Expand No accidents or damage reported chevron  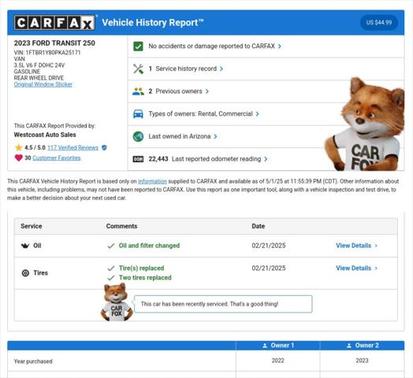click(280, 46)
